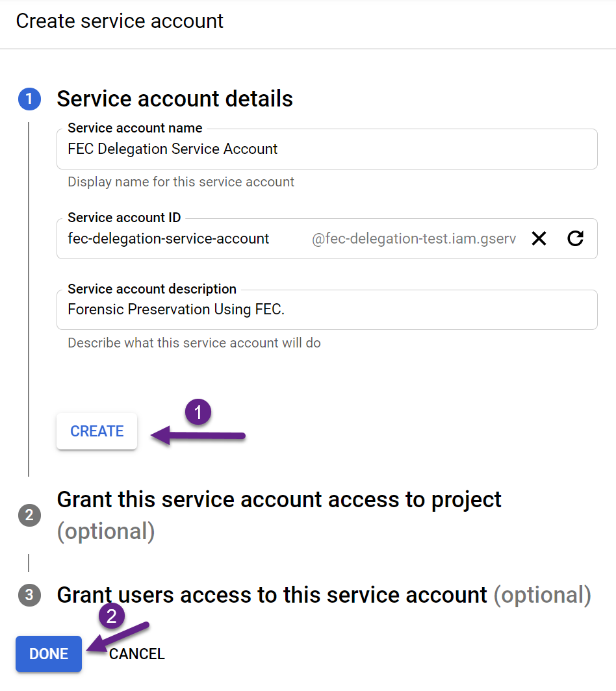Select the step 2 circle indicator
Viewport: 616px width, 691px height.
[x=29, y=515]
